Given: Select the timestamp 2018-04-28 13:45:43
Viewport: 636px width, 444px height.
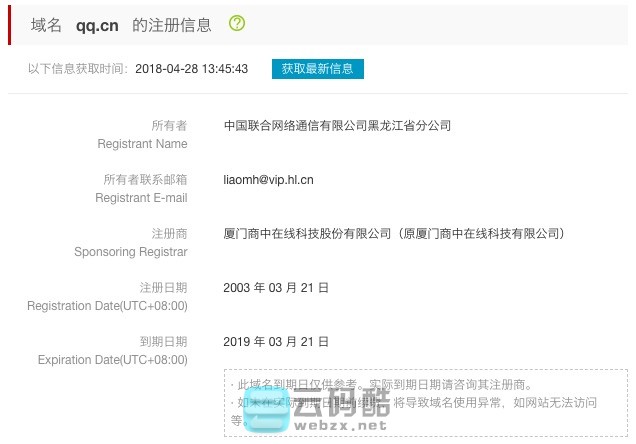Looking at the screenshot, I should (191, 69).
